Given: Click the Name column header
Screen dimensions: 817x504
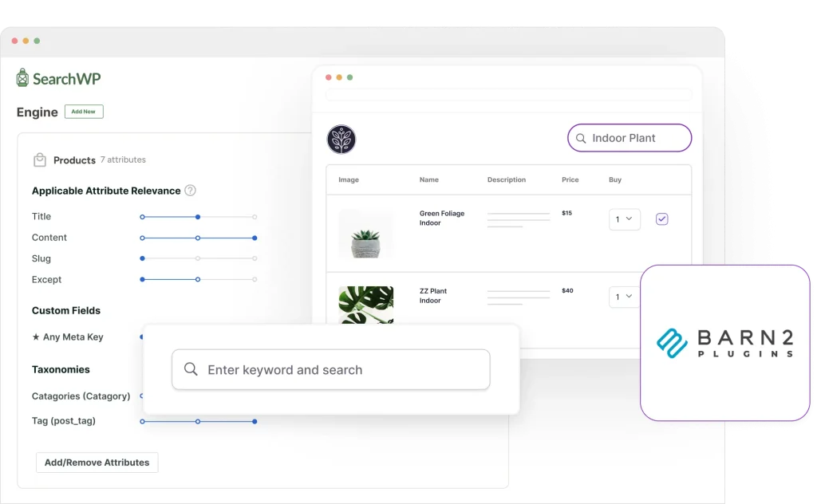Looking at the screenshot, I should click(428, 179).
